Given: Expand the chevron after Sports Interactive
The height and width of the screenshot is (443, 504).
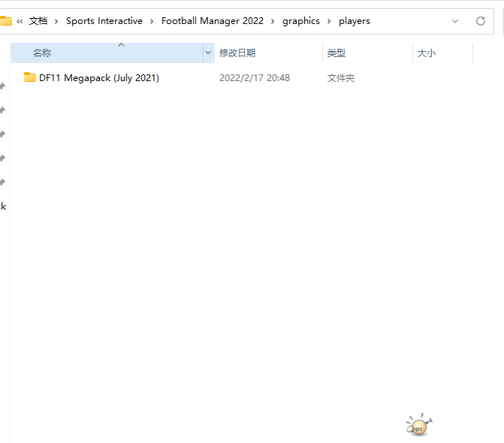Looking at the screenshot, I should tap(152, 21).
